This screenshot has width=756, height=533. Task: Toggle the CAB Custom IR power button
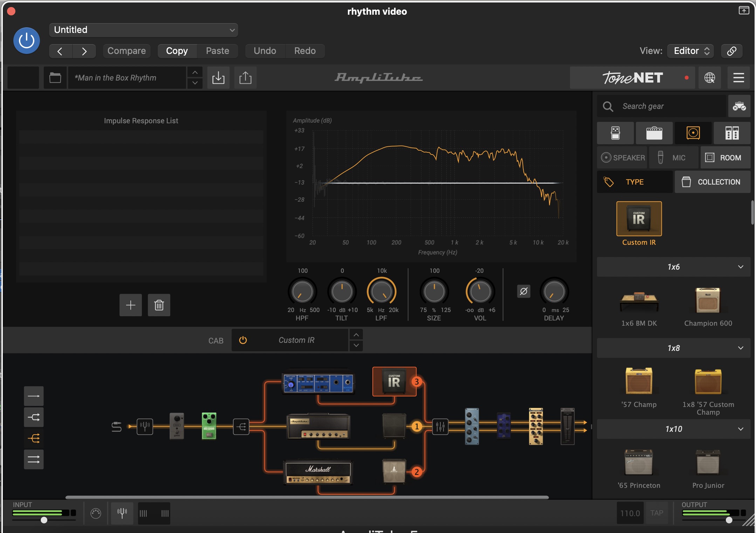point(243,340)
